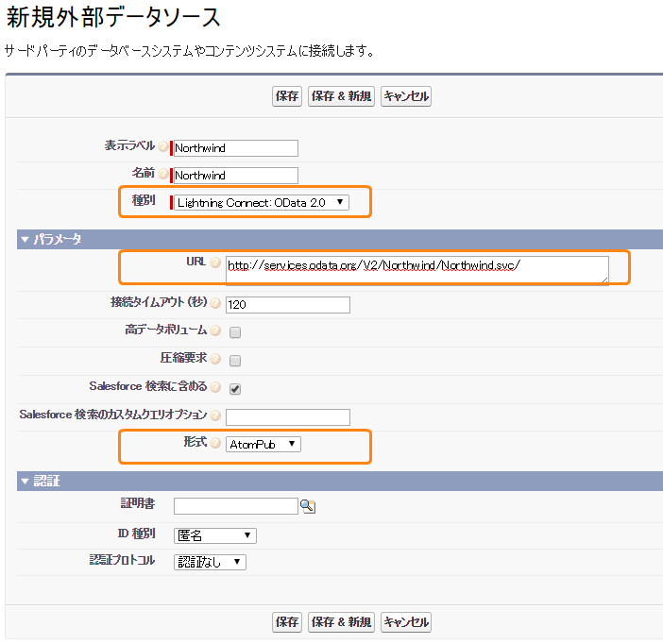Collapse the パラメータ section header

coord(25,240)
